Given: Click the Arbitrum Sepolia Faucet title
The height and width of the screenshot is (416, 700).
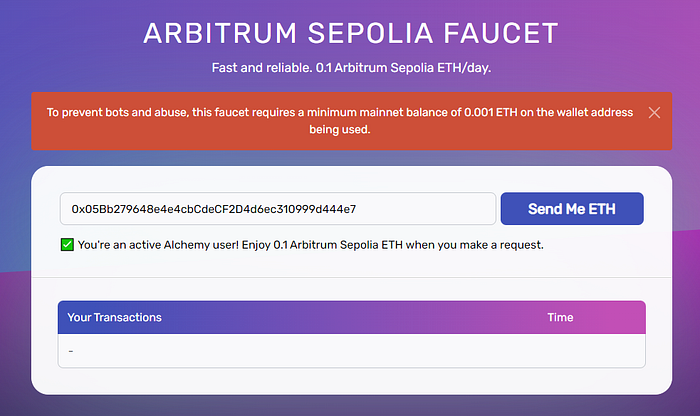Looking at the screenshot, I should 351,33.
